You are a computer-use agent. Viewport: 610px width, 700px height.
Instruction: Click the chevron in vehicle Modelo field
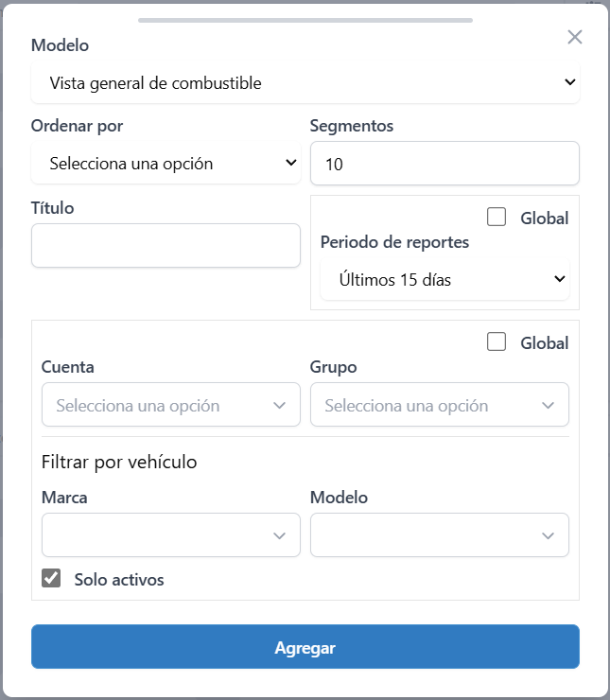pos(549,535)
